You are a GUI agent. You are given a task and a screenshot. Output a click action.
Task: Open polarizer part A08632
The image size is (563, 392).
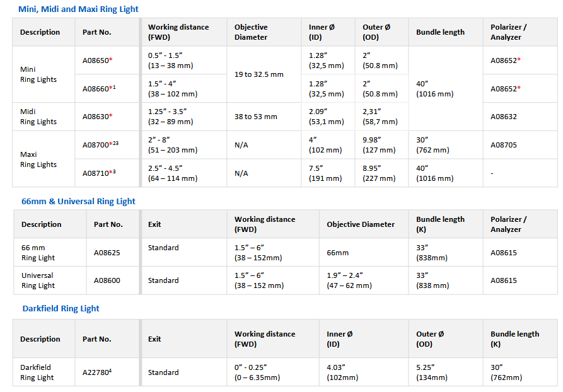pyautogui.click(x=504, y=117)
